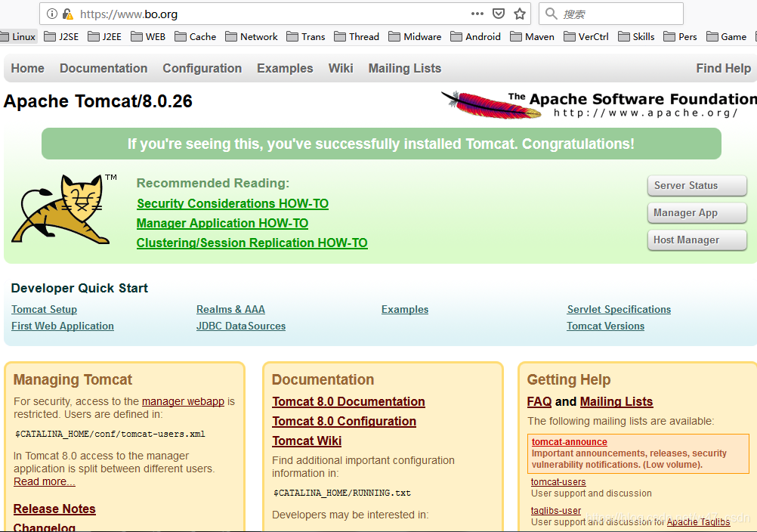Open Documentation in the navigation bar
The width and height of the screenshot is (757, 532).
tap(104, 69)
